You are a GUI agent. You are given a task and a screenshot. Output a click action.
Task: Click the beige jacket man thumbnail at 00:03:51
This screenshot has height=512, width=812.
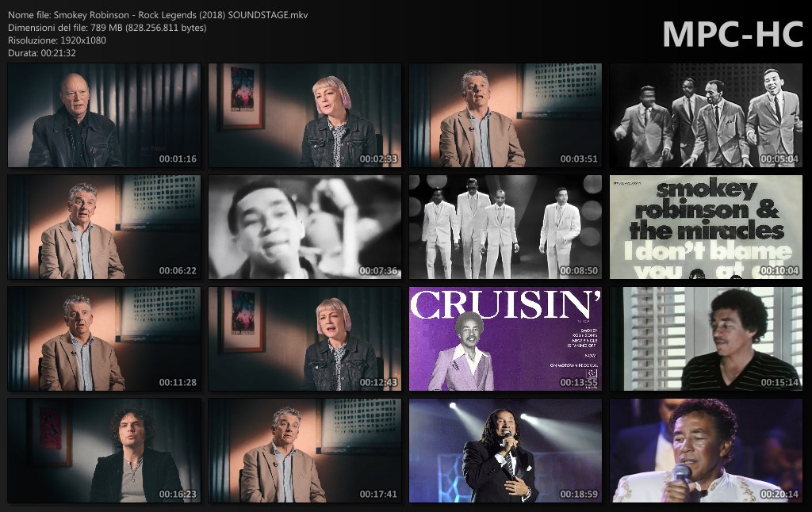coord(505,116)
